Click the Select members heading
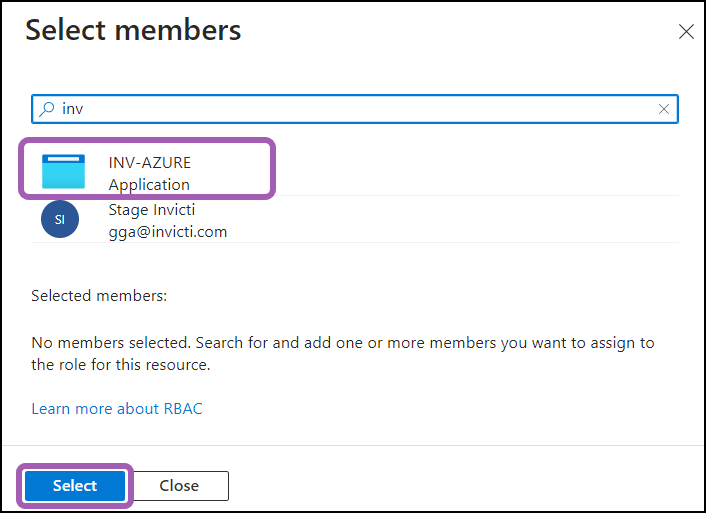This screenshot has width=706, height=513. pyautogui.click(x=133, y=30)
